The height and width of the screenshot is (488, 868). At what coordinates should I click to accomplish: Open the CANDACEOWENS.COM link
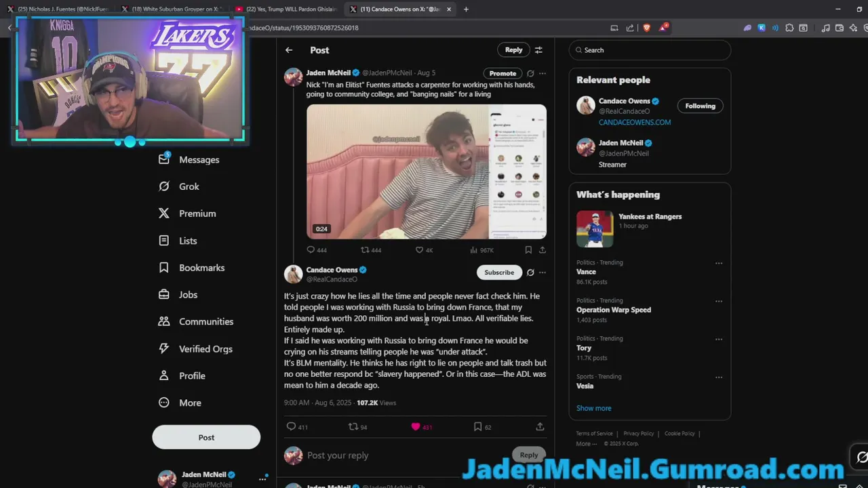coord(635,123)
